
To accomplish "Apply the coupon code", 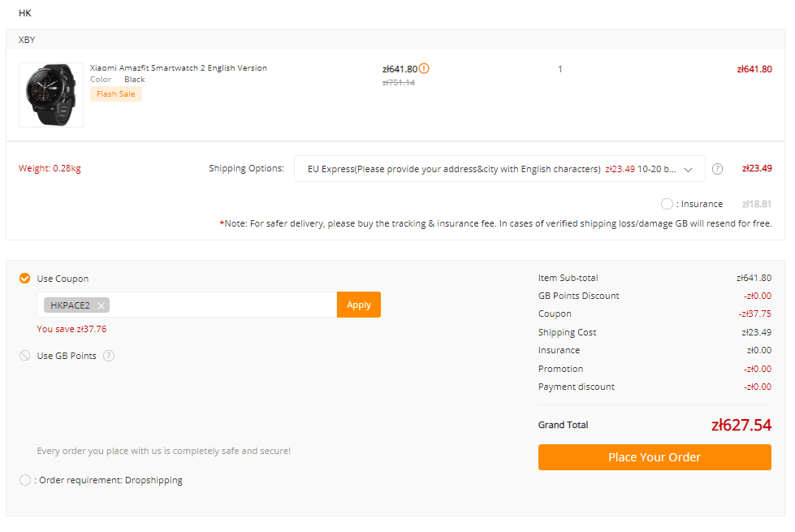I will [358, 305].
